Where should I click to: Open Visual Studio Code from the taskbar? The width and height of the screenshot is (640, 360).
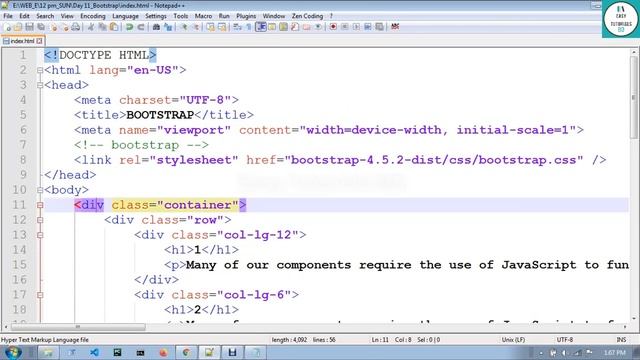pos(94,352)
